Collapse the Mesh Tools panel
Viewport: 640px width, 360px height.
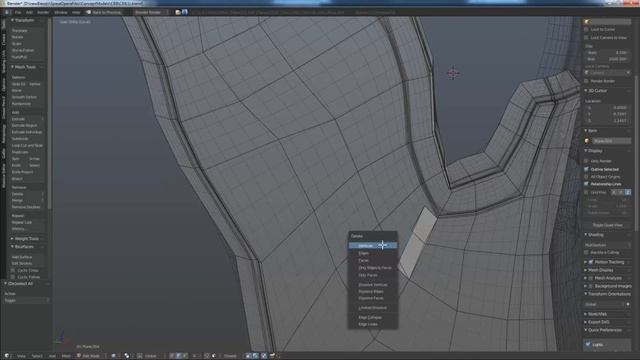coord(12,67)
